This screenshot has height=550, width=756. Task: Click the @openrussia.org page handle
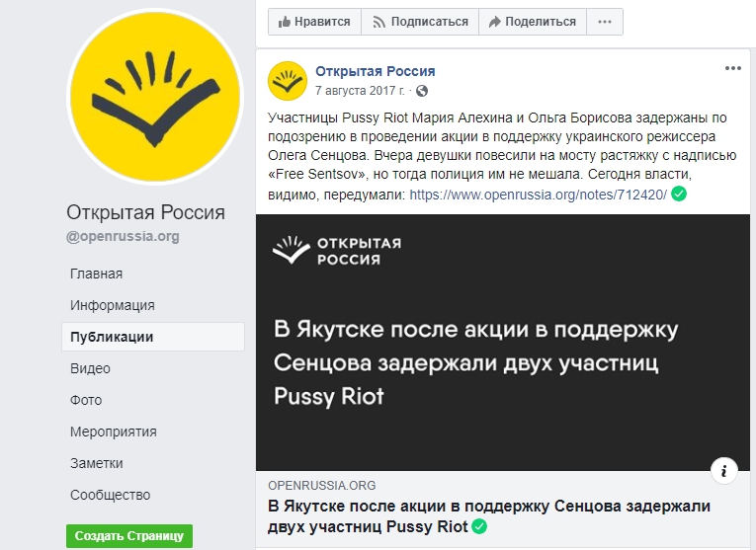pos(123,236)
